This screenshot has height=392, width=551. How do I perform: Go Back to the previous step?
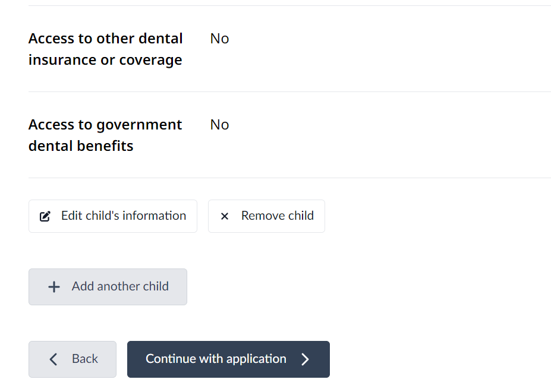[73, 359]
